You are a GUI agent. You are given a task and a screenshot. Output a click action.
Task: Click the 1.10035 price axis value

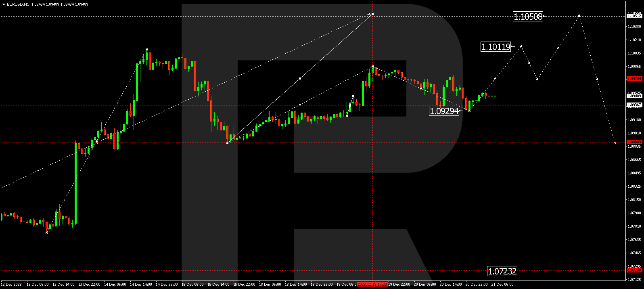[x=634, y=53]
